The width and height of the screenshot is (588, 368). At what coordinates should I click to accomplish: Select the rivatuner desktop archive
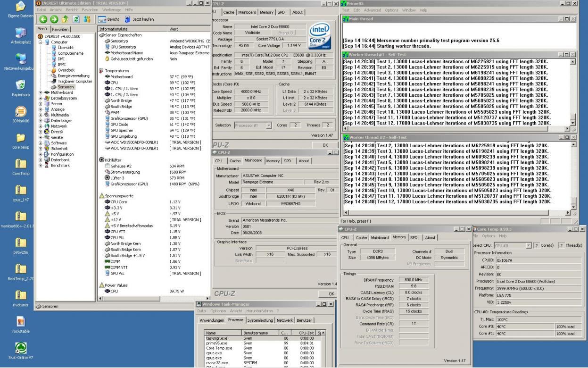[21, 298]
